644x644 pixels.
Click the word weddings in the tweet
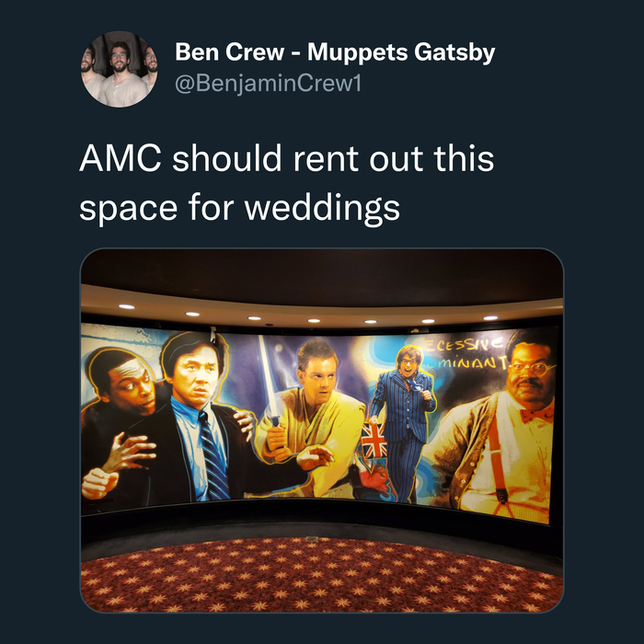pos(322,208)
